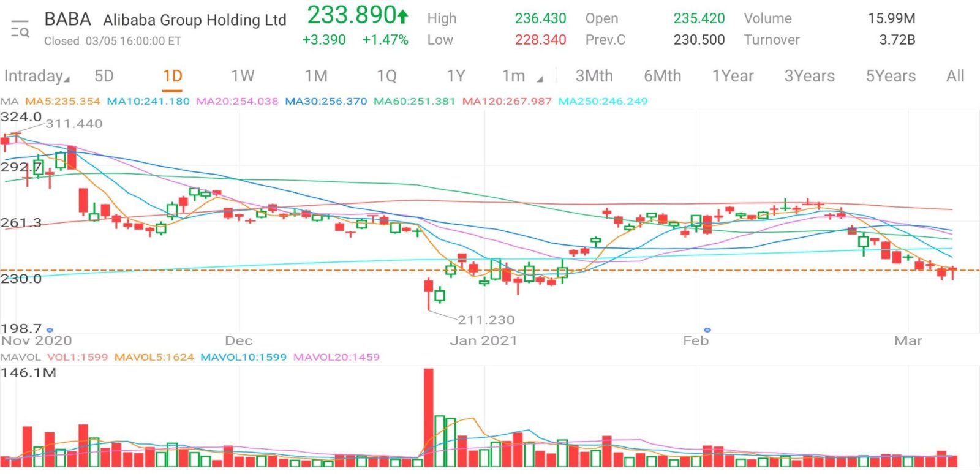This screenshot has width=980, height=474.
Task: Click the 261.3 price axis label
Action: point(21,223)
